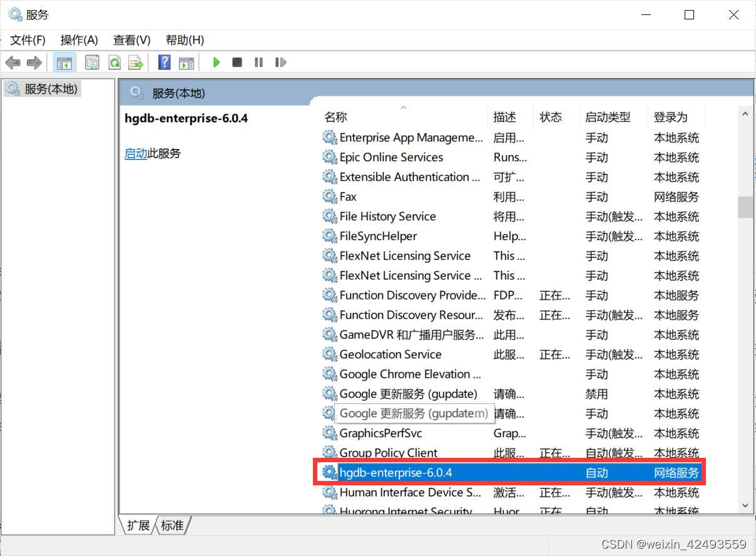The height and width of the screenshot is (556, 756).
Task: Click the 服务(本地) panel header title
Action: [x=178, y=93]
